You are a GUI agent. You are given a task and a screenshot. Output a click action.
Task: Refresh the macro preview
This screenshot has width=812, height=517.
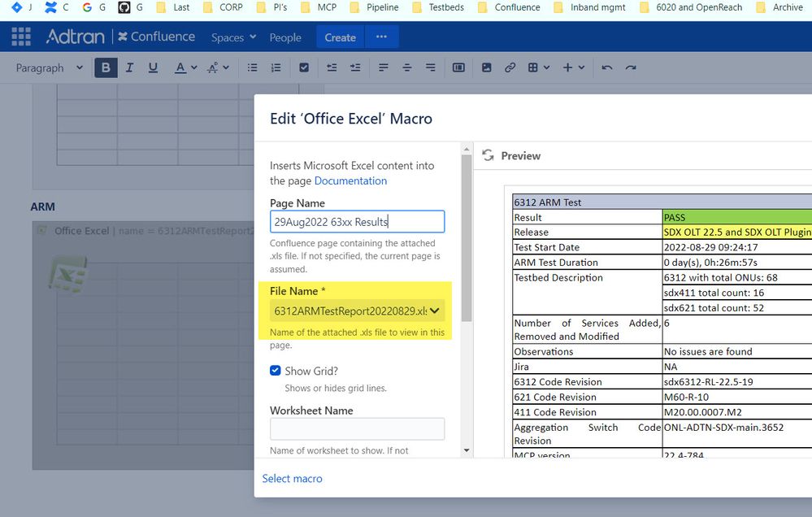(488, 155)
